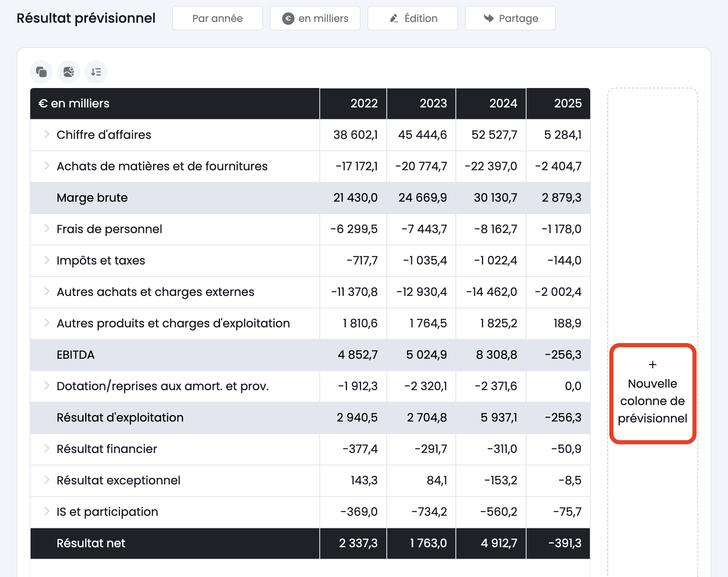Click the Résultat net row label
Image resolution: width=728 pixels, height=577 pixels.
coord(91,543)
